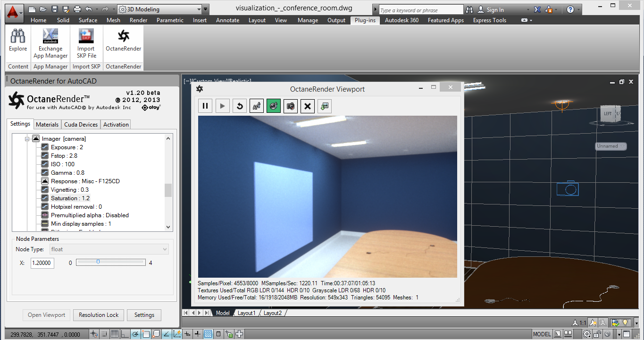Click the play button in OctaneRender Viewport
The height and width of the screenshot is (340, 644).
click(222, 106)
